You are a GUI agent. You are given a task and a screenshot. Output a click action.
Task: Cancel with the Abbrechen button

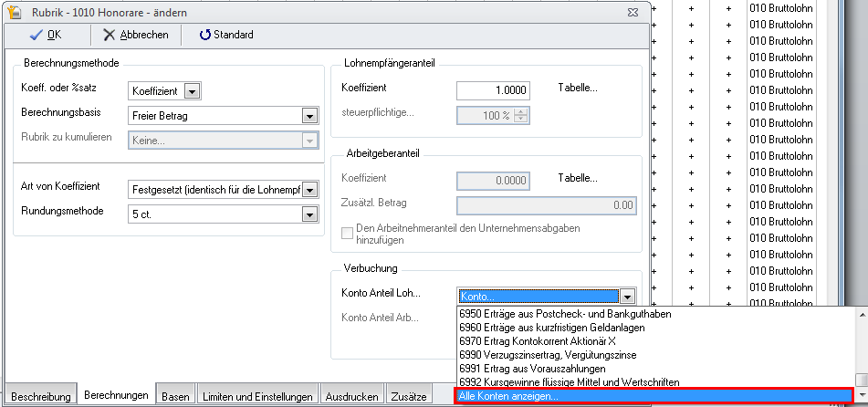(x=136, y=35)
